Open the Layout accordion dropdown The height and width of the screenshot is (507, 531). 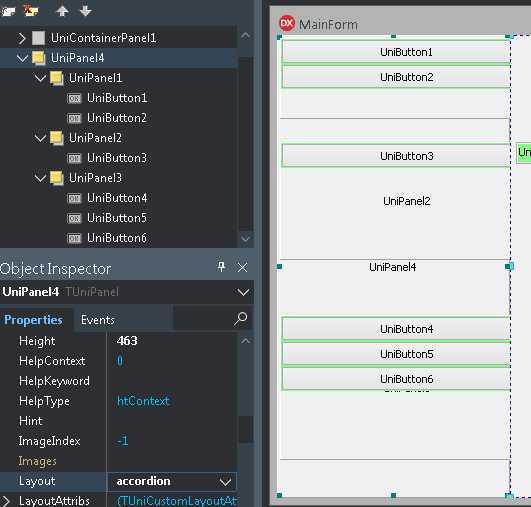(x=226, y=482)
